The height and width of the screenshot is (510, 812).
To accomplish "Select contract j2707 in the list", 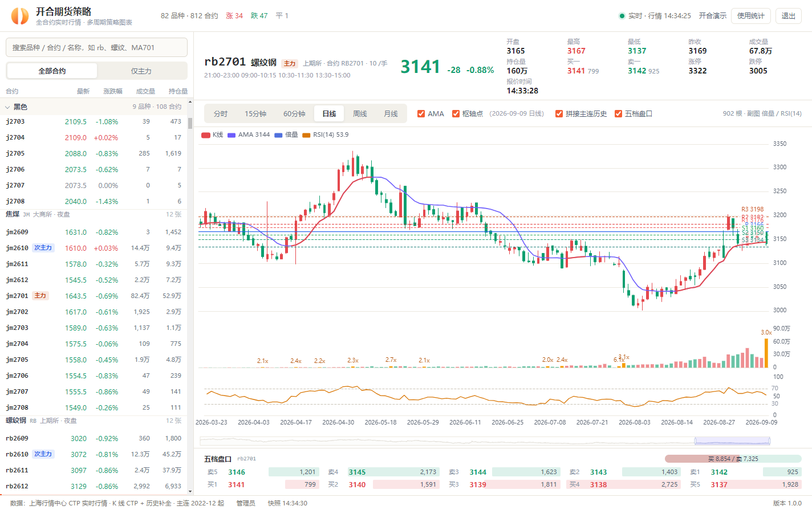I will tap(94, 185).
